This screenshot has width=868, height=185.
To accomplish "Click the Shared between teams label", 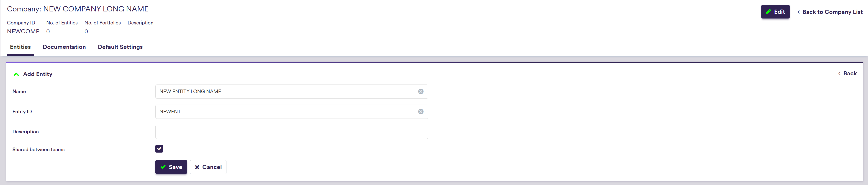I will [x=39, y=150].
